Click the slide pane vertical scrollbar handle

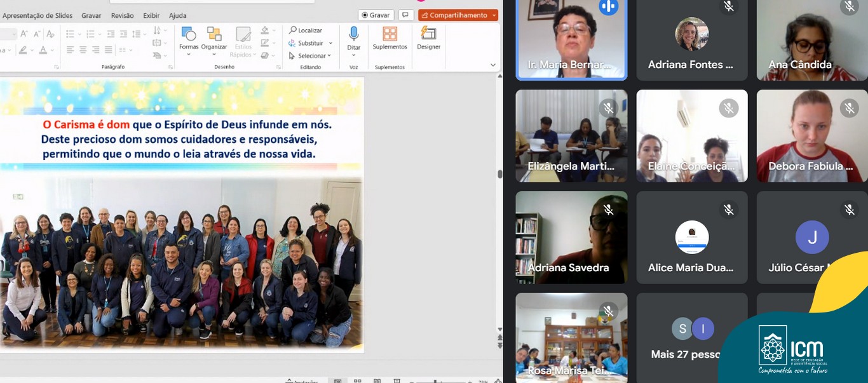point(500,174)
